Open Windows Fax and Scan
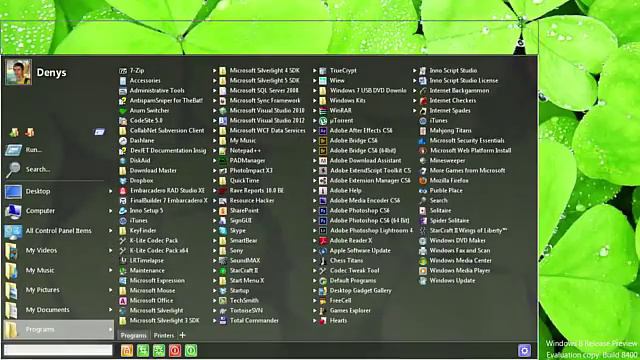The height and width of the screenshot is (360, 640). pos(460,251)
